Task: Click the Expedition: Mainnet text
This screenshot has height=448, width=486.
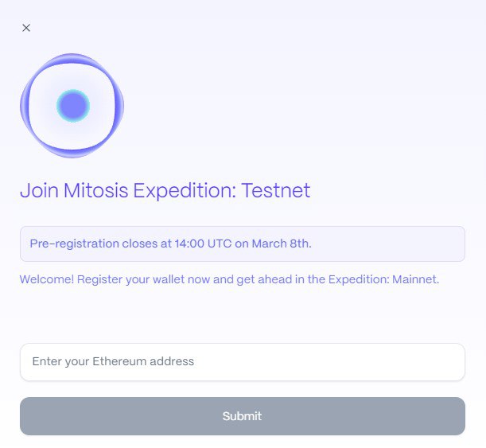Action: 383,279
